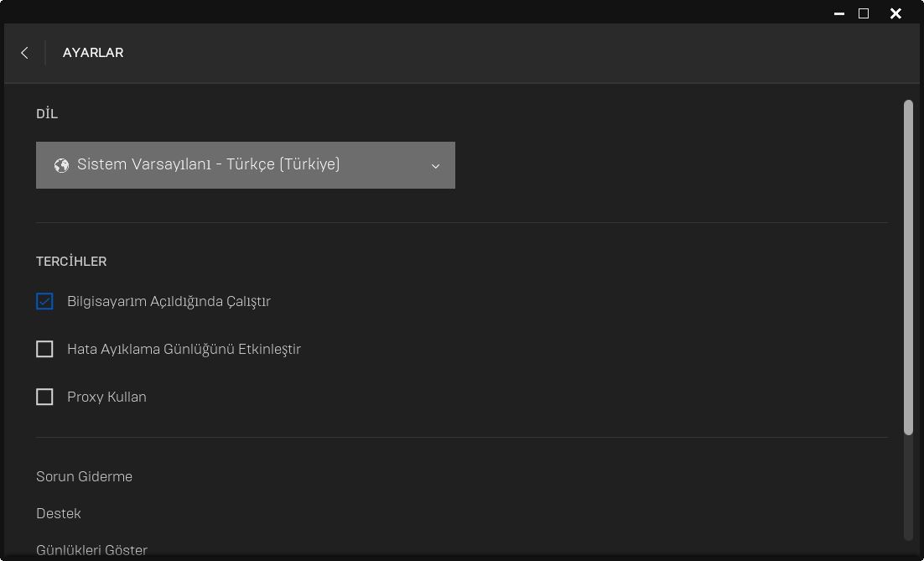
Task: Click the AYARLAR header title
Action: coord(93,53)
